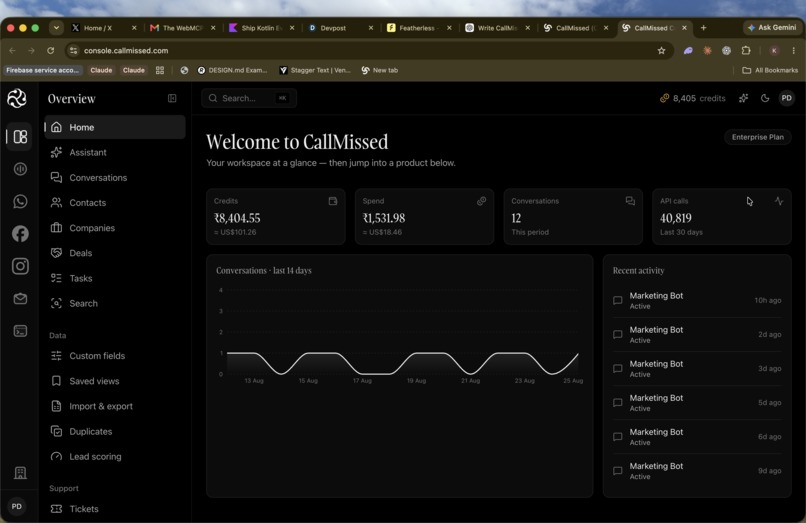Open Chrome three-dot menu
The image size is (806, 523).
click(793, 50)
